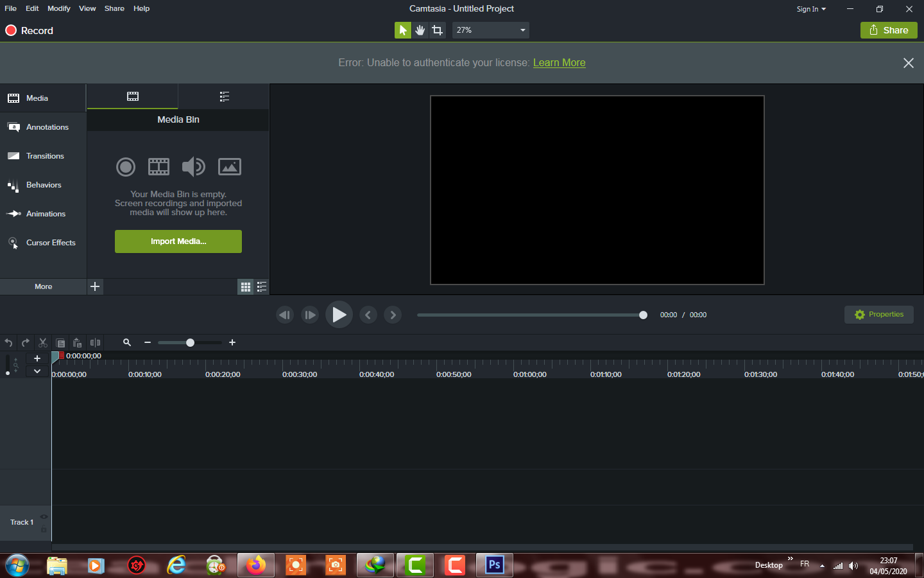Add a new track with the plus button
Viewport: 924px width, 578px height.
37,358
